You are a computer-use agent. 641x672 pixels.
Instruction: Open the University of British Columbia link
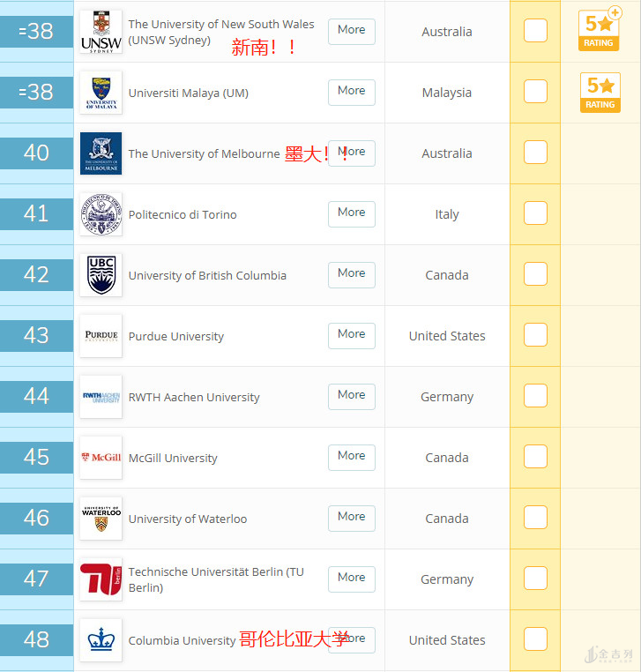click(x=207, y=275)
